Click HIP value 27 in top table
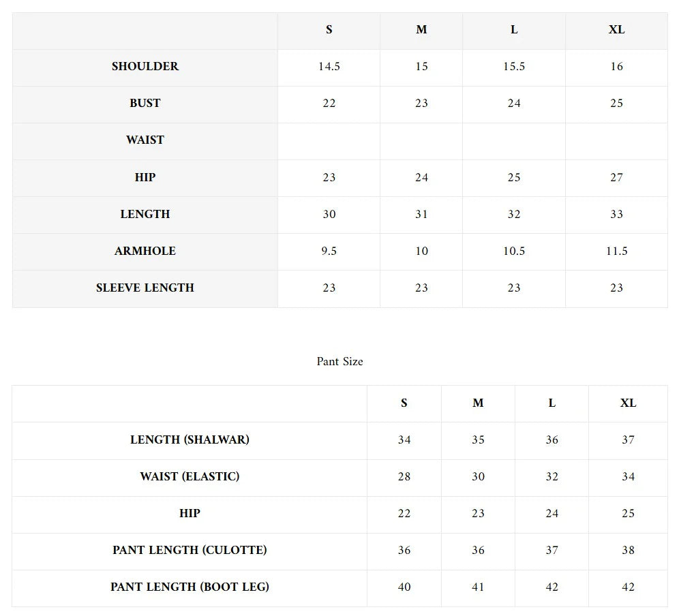679x616 pixels. tap(616, 178)
